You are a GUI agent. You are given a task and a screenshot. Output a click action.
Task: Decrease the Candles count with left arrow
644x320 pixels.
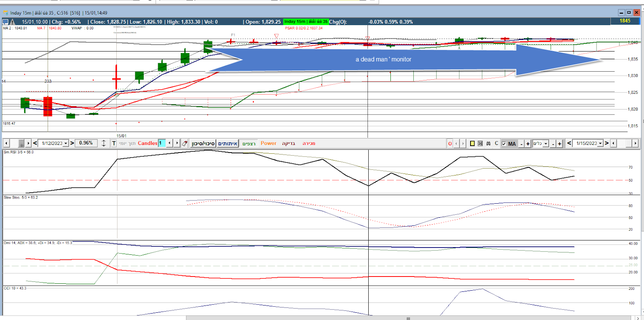(x=169, y=143)
